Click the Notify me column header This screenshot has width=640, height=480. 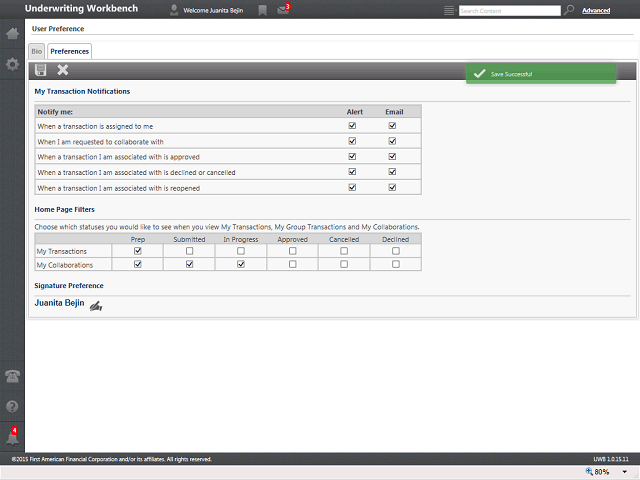[x=55, y=112]
